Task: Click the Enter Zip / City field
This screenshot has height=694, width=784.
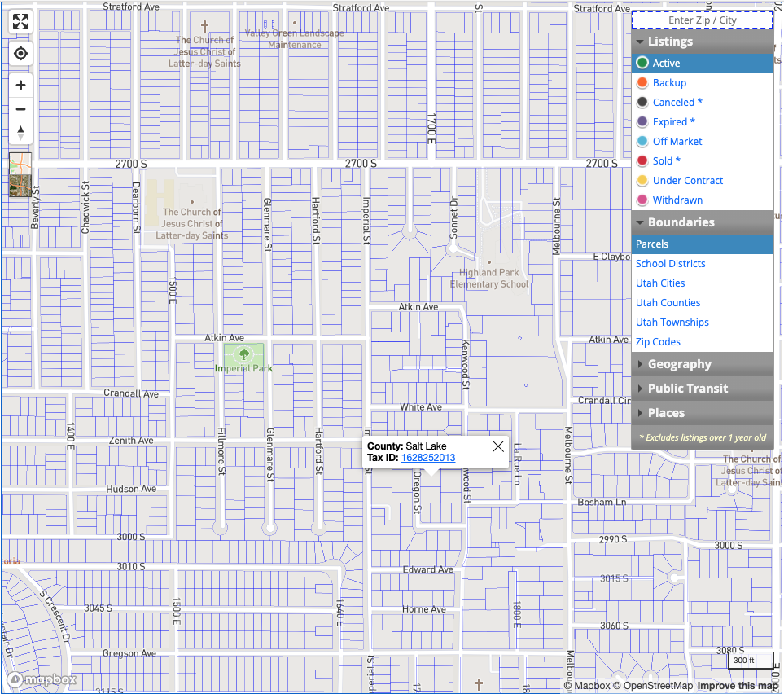Action: 703,20
